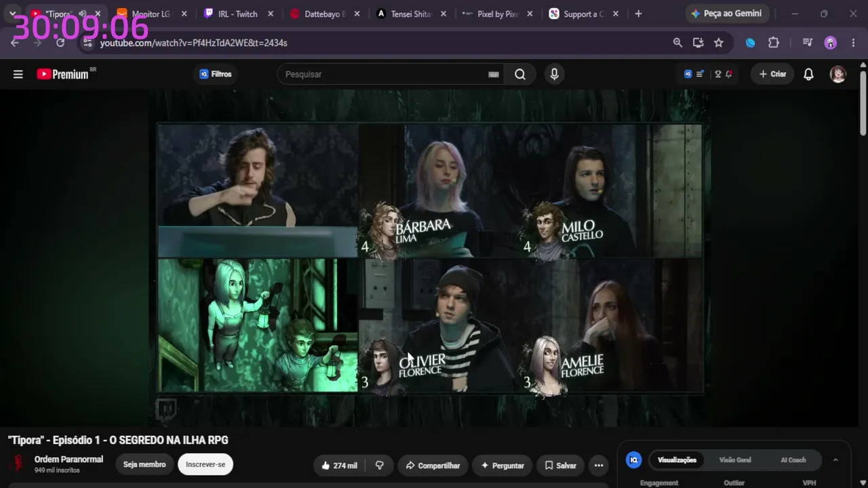The width and height of the screenshot is (868, 488).
Task: Click the vidIQ logo in stats panel
Action: (x=634, y=460)
